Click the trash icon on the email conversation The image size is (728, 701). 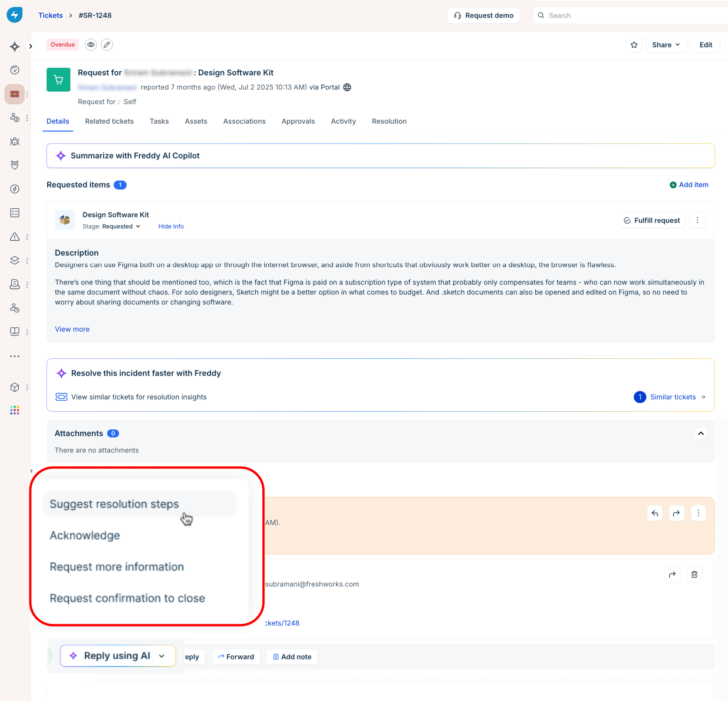click(x=694, y=575)
